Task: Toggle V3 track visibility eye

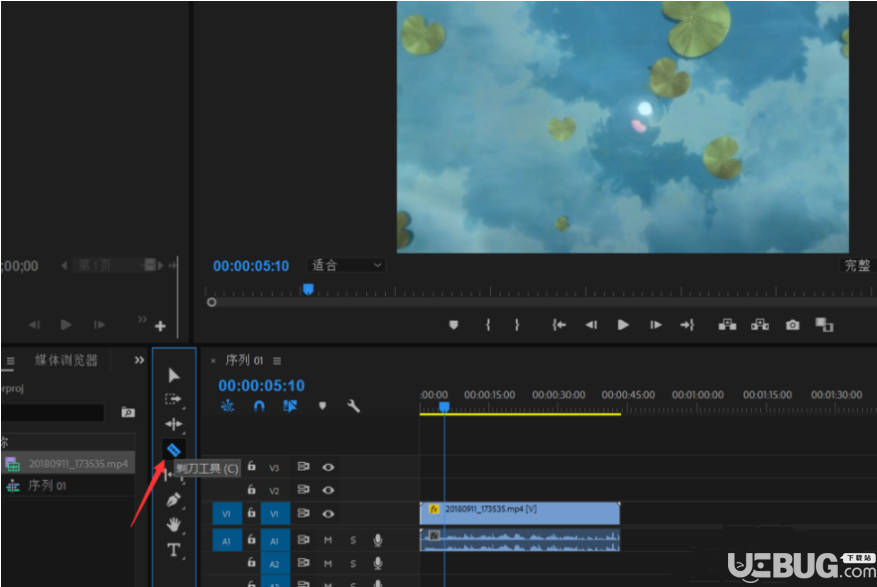Action: click(328, 467)
